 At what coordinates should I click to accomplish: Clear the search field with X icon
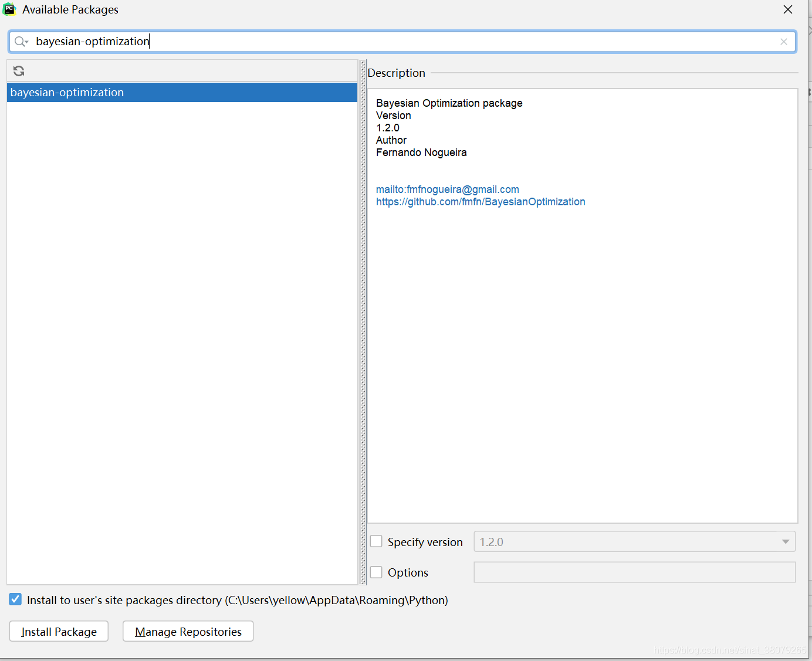pos(784,42)
